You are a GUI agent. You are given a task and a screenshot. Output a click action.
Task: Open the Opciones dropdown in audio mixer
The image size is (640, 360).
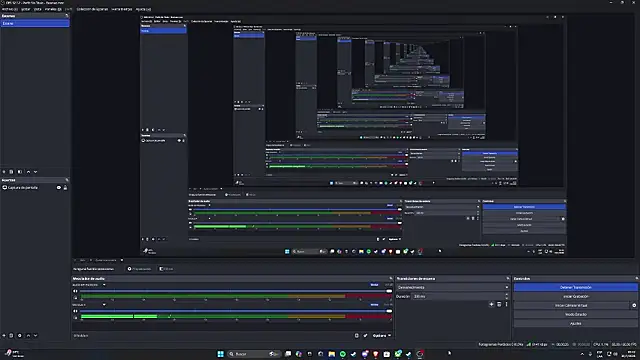click(382, 336)
